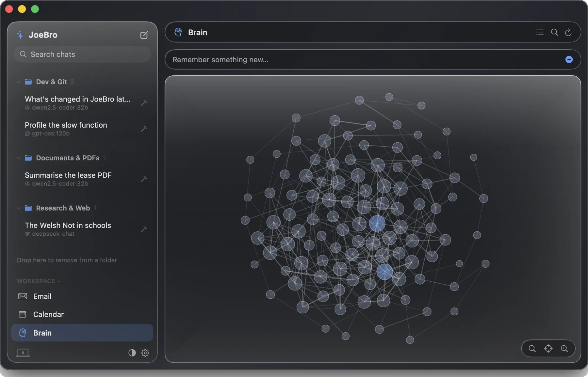Open 'What's changed in JoeBro lat...' chat

pos(77,103)
